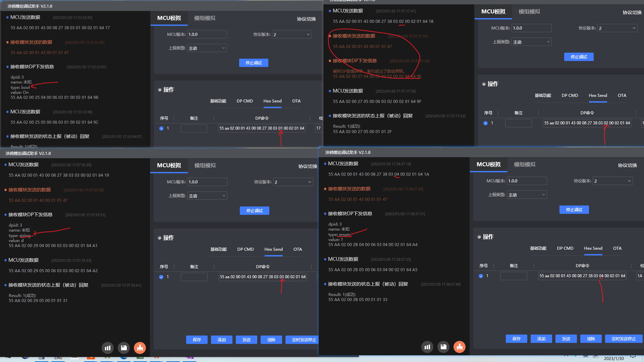The height and width of the screenshot is (362, 644).
Task: Open log statistics icon in bottom-right window
Action: point(427,347)
